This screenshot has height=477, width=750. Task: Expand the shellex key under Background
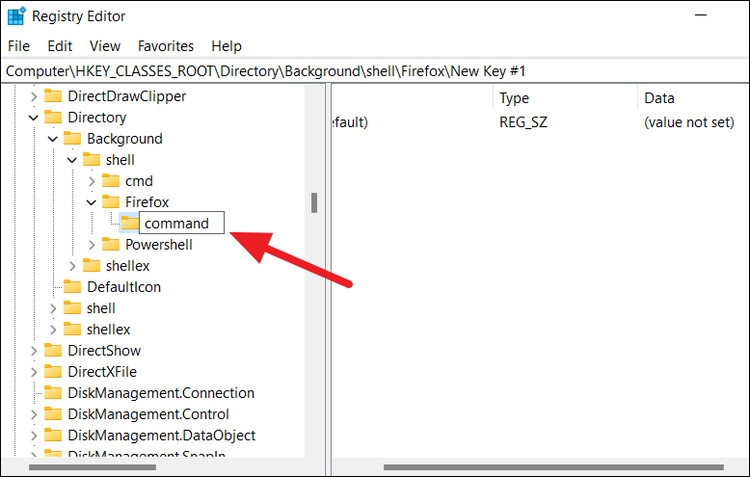[x=72, y=266]
